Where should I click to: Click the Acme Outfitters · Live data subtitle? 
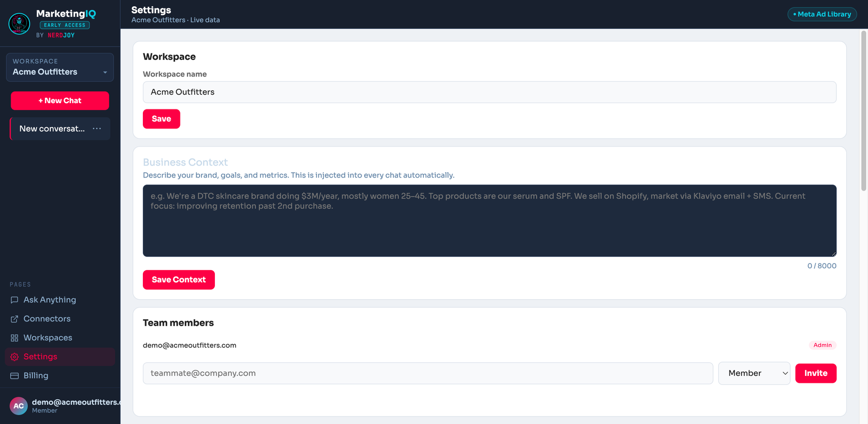tap(176, 20)
